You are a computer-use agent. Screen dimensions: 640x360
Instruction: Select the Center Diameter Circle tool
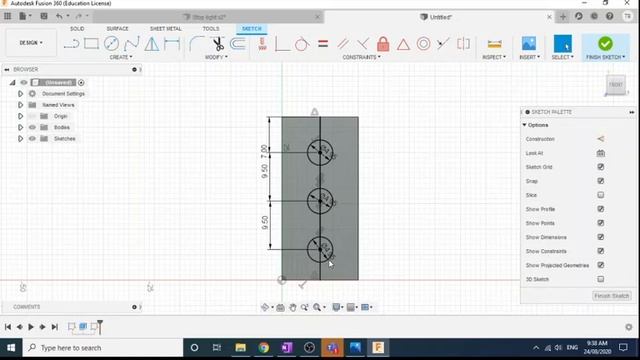pos(111,44)
